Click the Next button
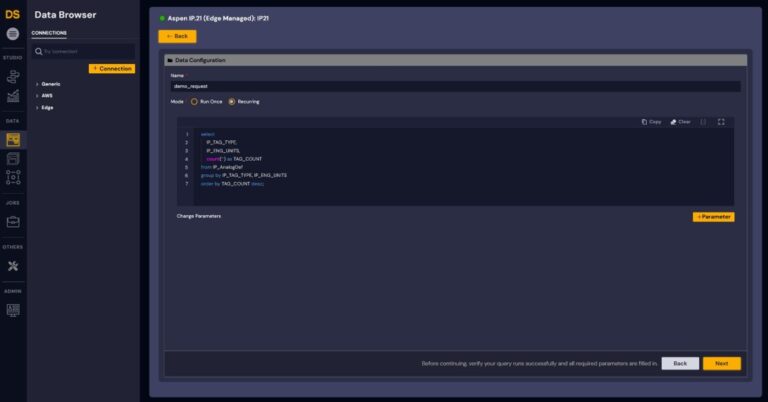This screenshot has width=768, height=402. pyautogui.click(x=721, y=363)
